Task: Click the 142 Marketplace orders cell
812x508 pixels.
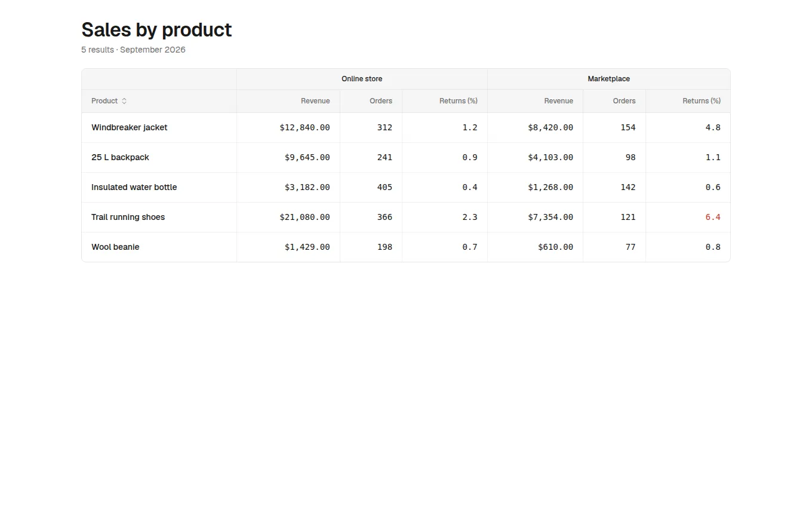Action: click(614, 187)
